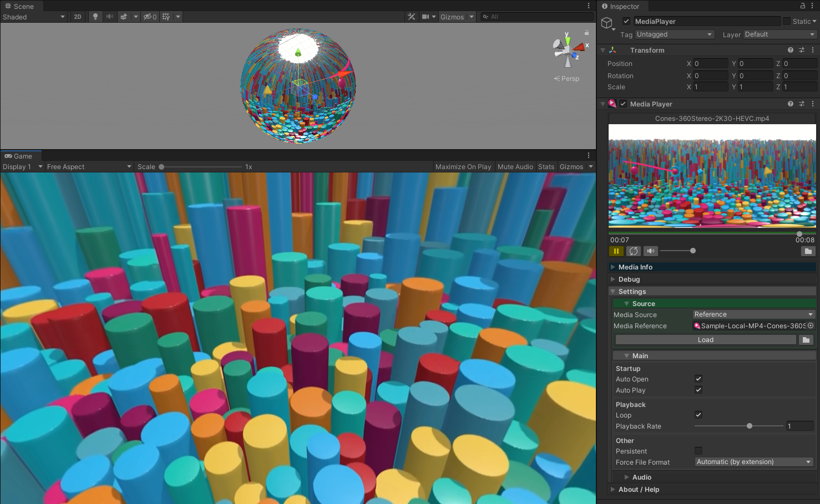Open Scene Gizmos dropdown arrow

point(472,17)
